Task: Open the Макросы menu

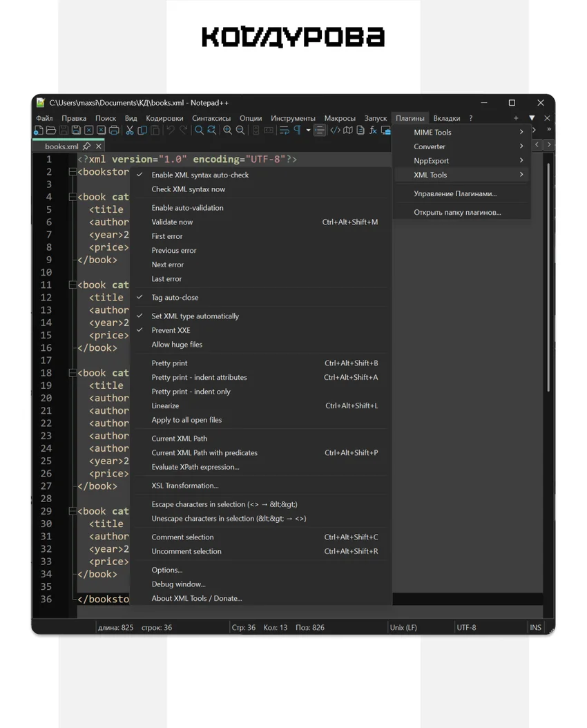Action: (x=340, y=118)
